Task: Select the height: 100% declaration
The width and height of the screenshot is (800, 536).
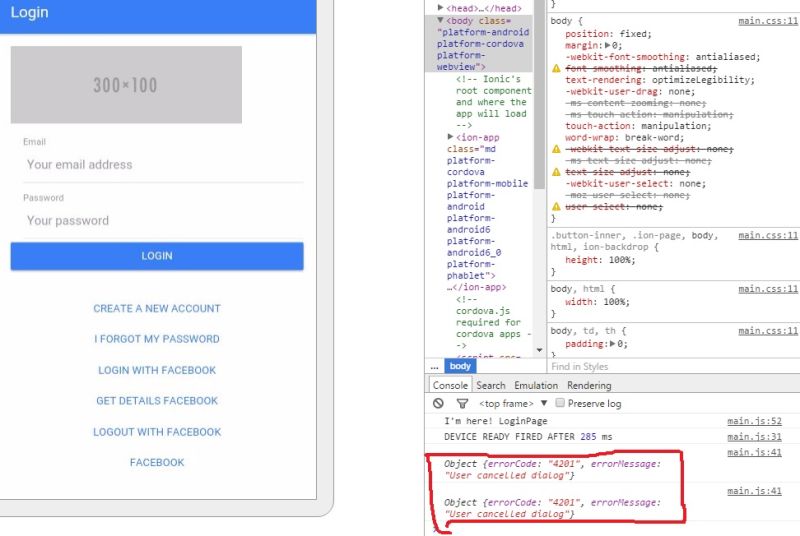Action: 600,260
